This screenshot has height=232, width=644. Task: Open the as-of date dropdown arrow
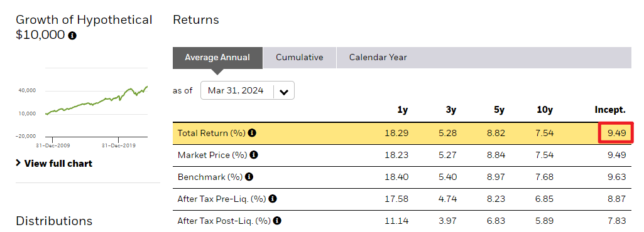coord(284,92)
